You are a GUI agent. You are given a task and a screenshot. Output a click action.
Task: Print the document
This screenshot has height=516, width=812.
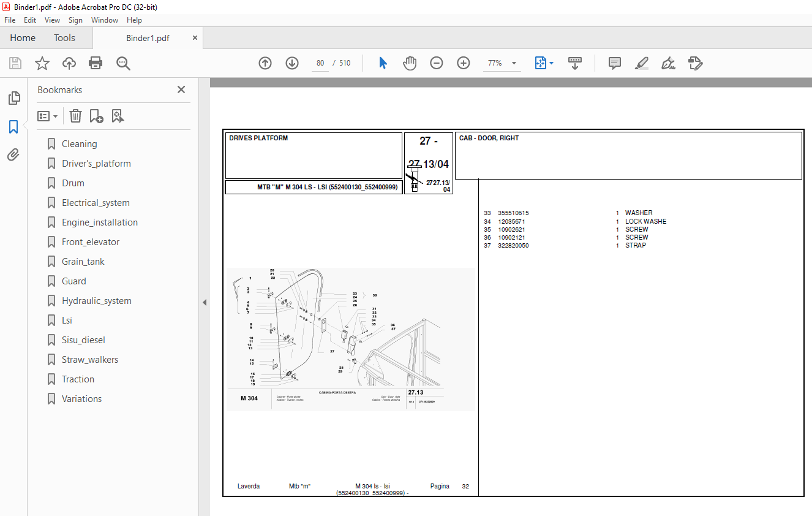96,63
